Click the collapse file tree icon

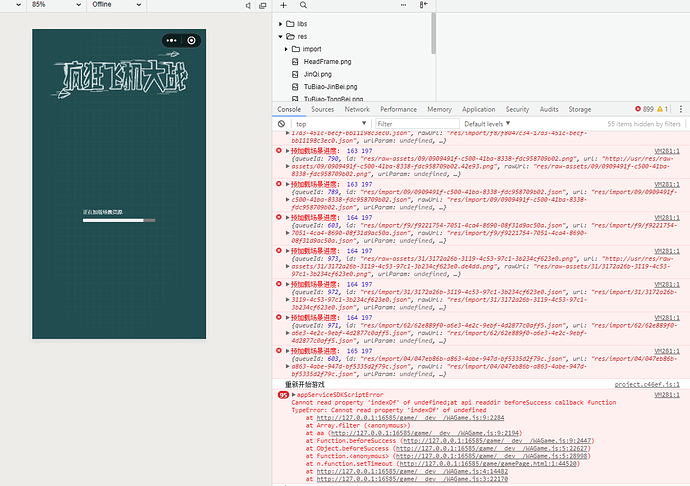tap(423, 5)
